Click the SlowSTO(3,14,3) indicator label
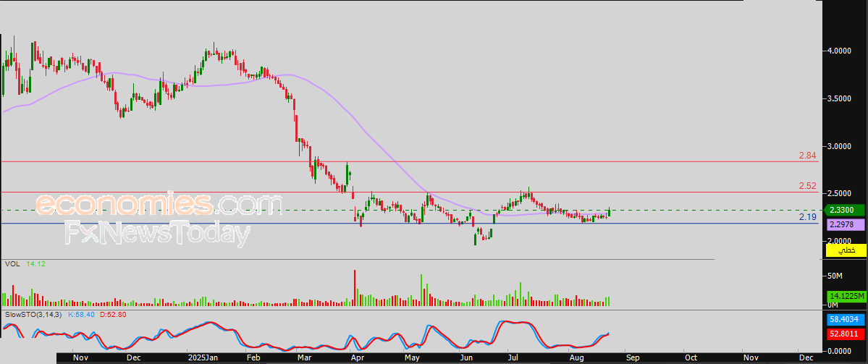Image resolution: width=868 pixels, height=364 pixels. click(34, 314)
